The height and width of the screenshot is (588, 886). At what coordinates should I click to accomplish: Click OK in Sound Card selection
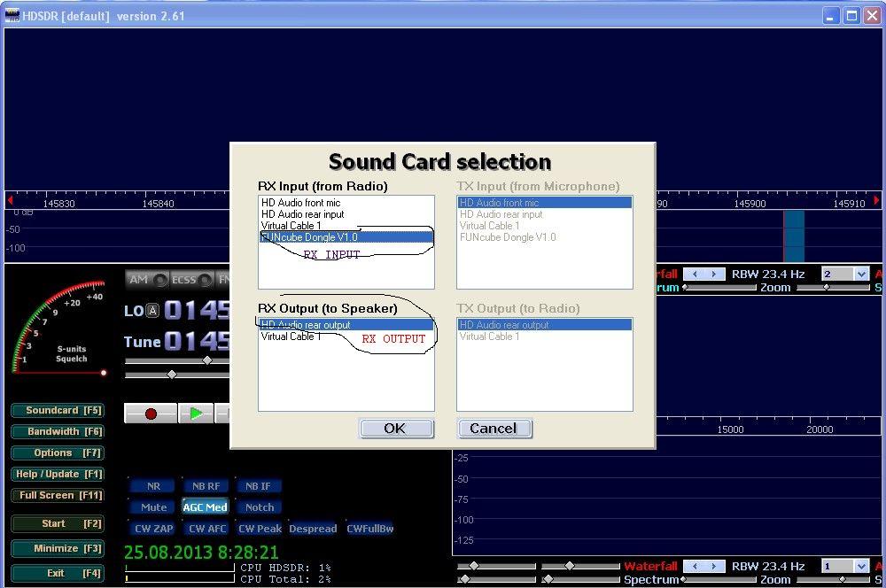point(395,429)
